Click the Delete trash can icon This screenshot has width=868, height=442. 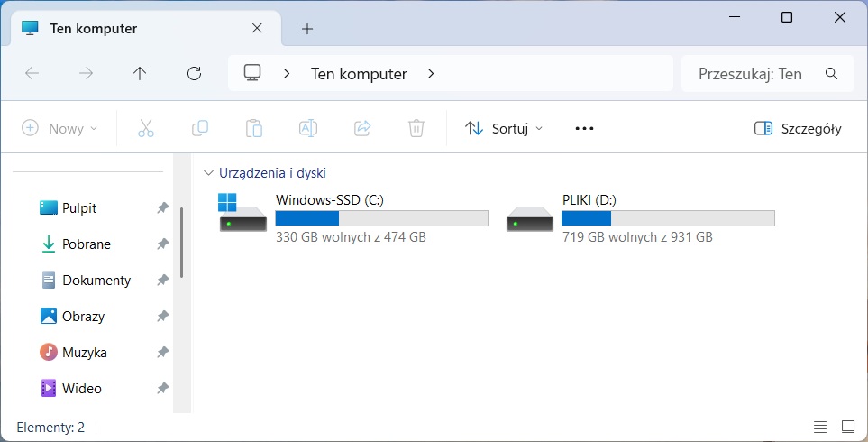[x=416, y=128]
